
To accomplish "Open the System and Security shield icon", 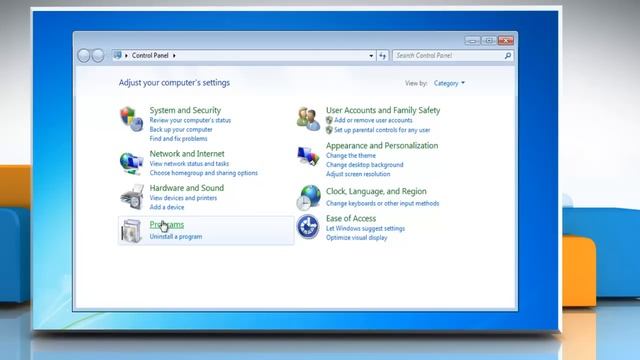I will tap(131, 119).
